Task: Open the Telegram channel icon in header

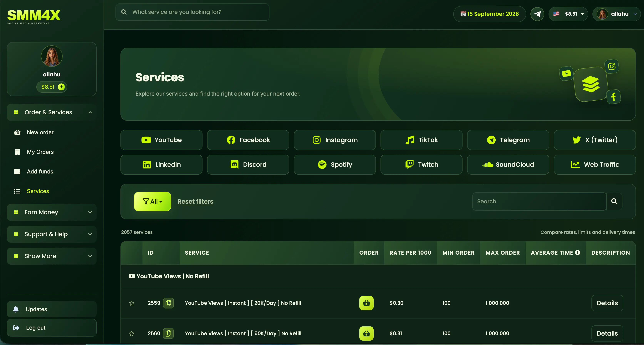Action: coord(537,14)
